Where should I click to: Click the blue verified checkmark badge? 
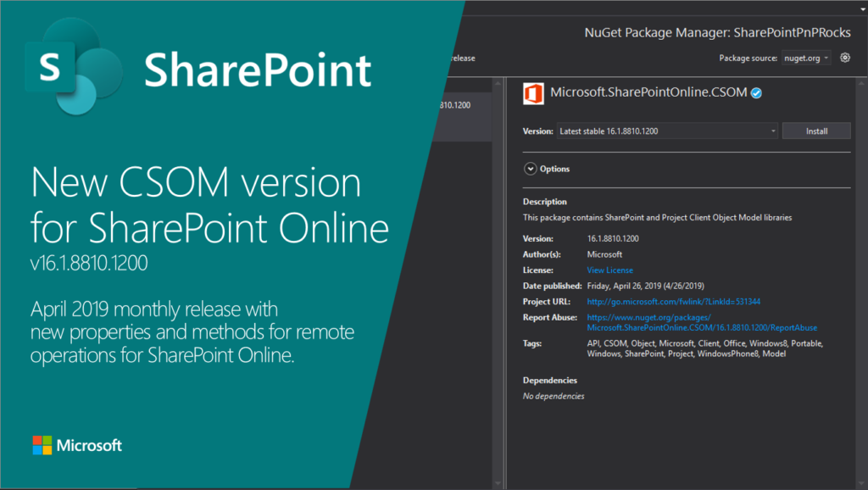point(756,92)
